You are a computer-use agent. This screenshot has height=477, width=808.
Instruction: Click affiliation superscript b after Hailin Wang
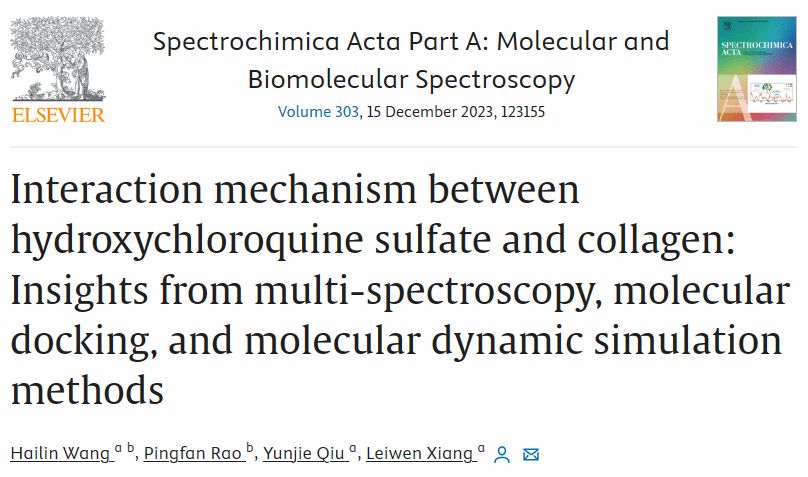(x=131, y=450)
